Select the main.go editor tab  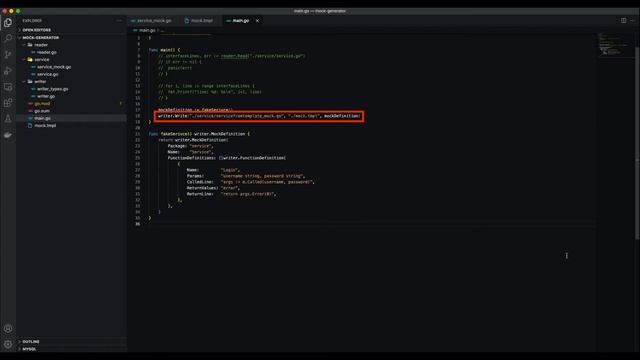pyautogui.click(x=240, y=20)
